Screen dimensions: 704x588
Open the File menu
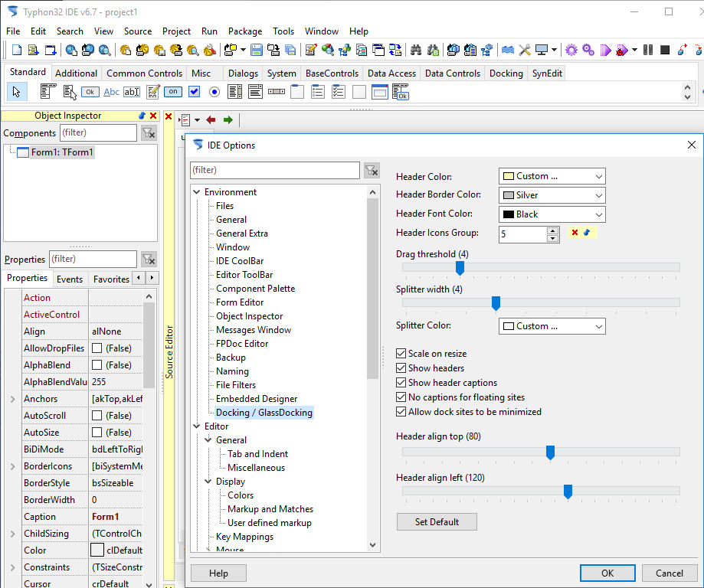13,31
